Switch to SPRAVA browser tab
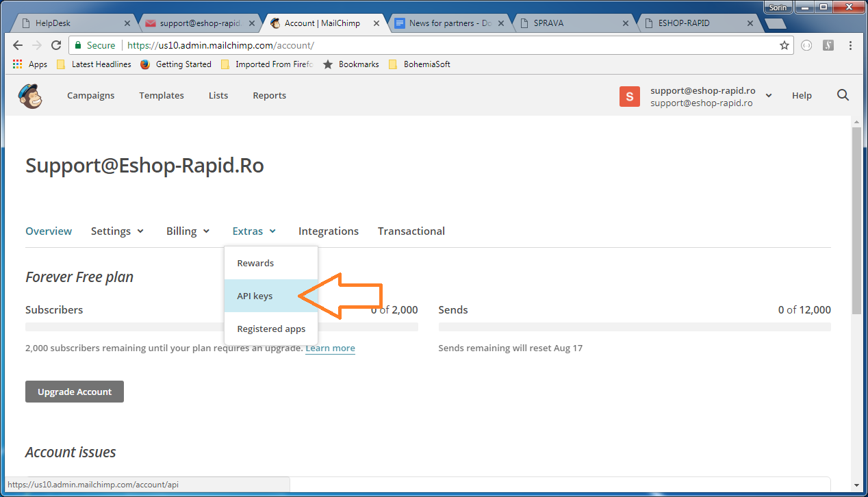The image size is (868, 497). click(574, 23)
